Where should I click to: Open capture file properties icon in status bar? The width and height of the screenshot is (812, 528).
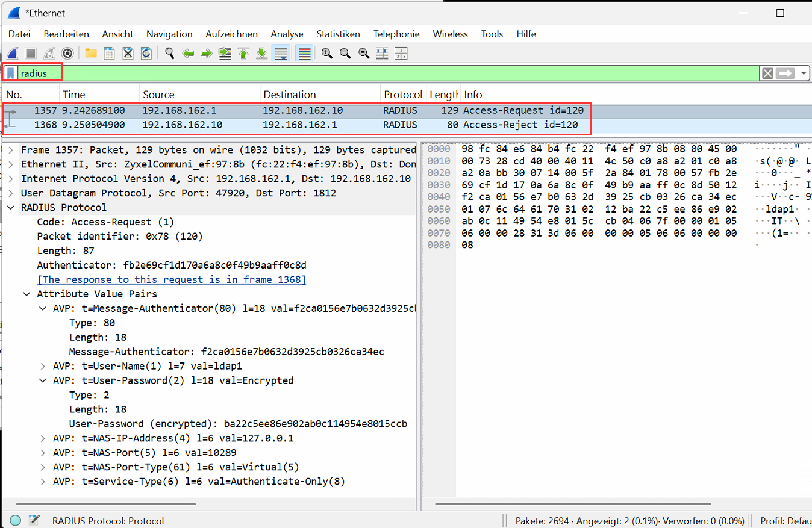34,520
